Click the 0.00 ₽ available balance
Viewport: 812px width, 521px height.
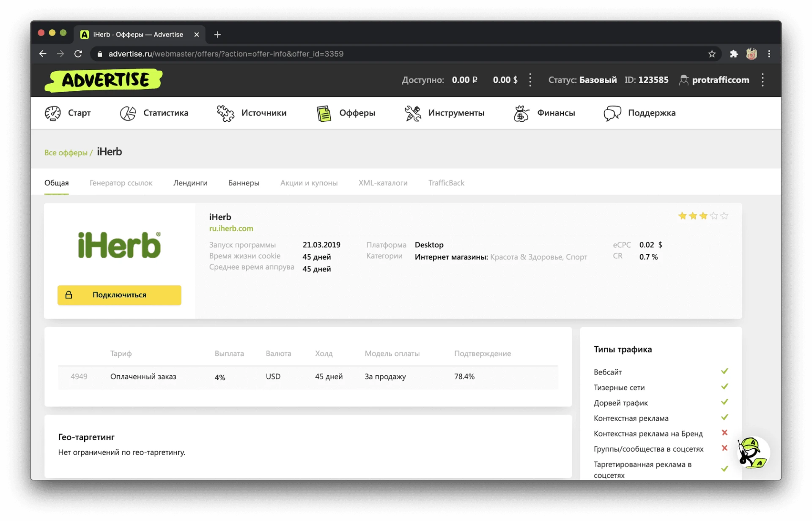tap(464, 80)
